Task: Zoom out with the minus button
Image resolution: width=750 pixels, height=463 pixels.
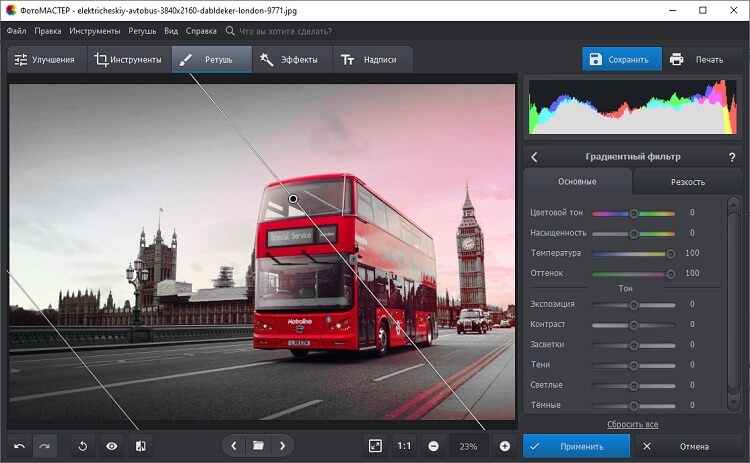Action: coord(433,446)
